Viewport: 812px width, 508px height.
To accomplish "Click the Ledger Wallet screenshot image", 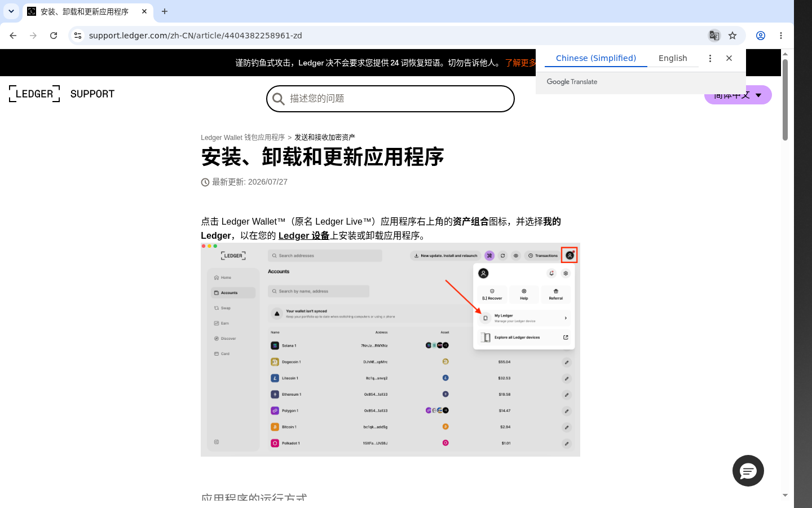I will pos(390,350).
